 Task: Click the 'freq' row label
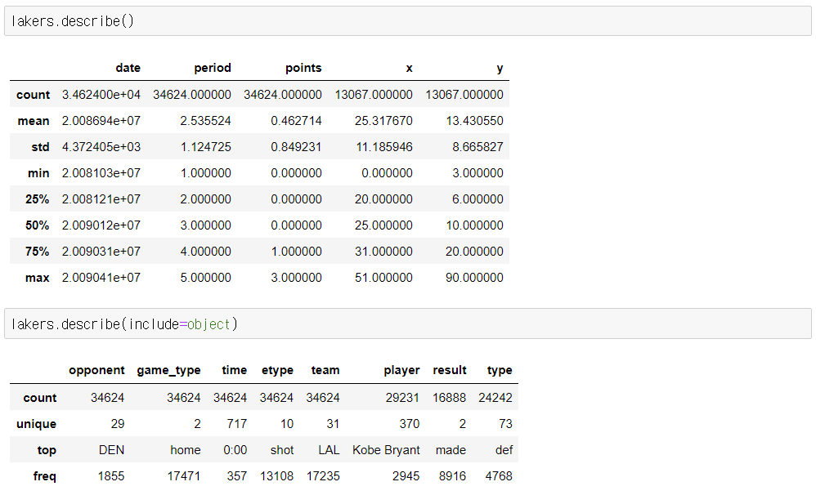tap(45, 476)
